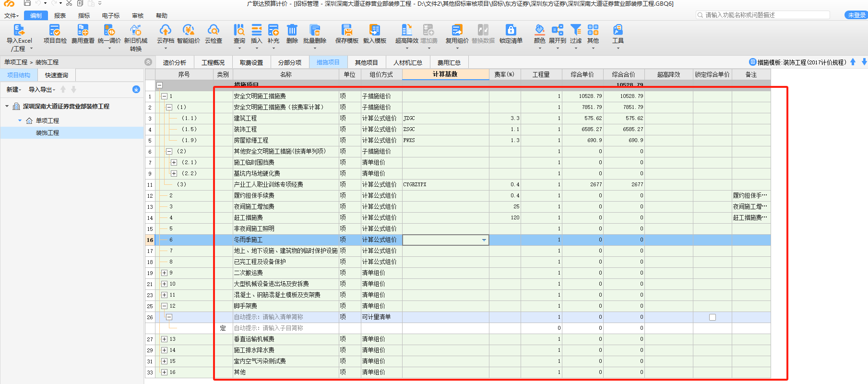Click the 导入导出 button
This screenshot has height=384, width=868.
pos(42,90)
